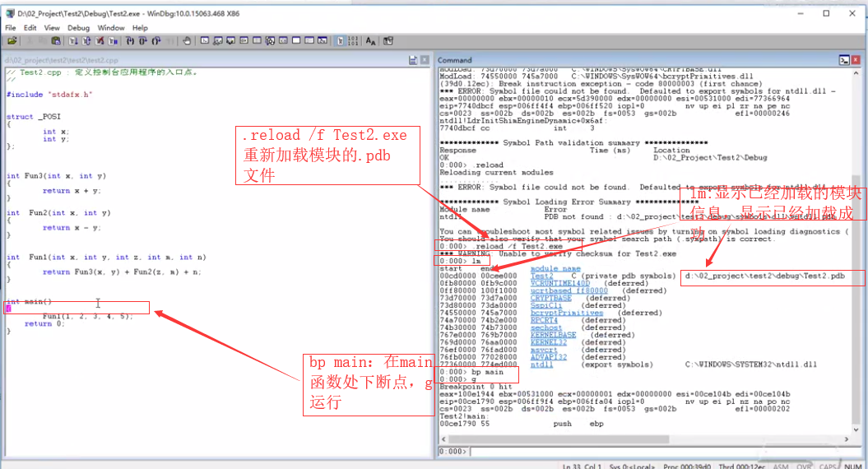The width and height of the screenshot is (868, 469).
Task: Open the Command Browser window icon
Action: tap(323, 41)
